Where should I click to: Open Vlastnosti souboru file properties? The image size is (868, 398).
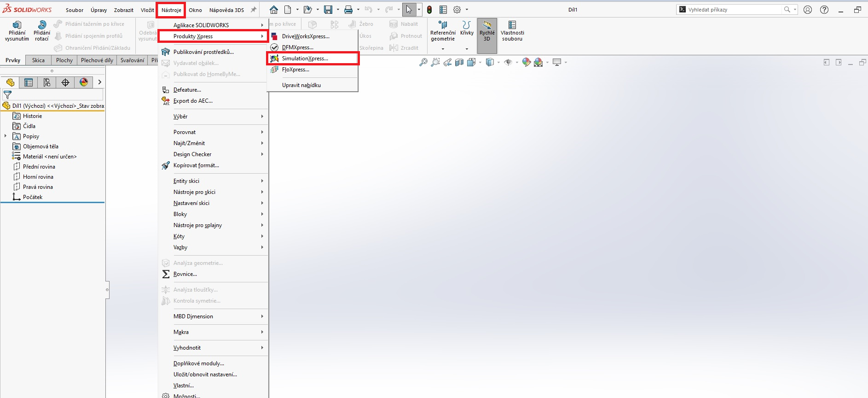point(512,31)
